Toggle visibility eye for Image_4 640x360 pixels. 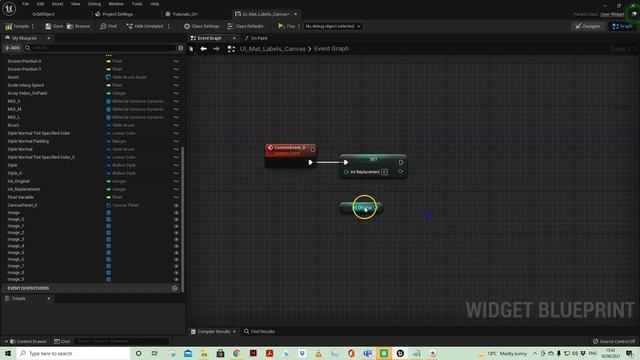(176, 246)
